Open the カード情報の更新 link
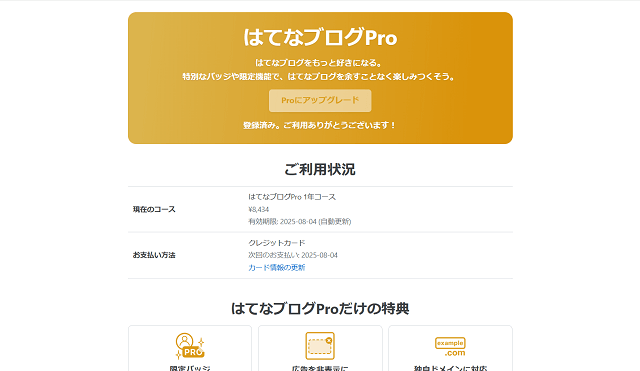 pos(277,267)
